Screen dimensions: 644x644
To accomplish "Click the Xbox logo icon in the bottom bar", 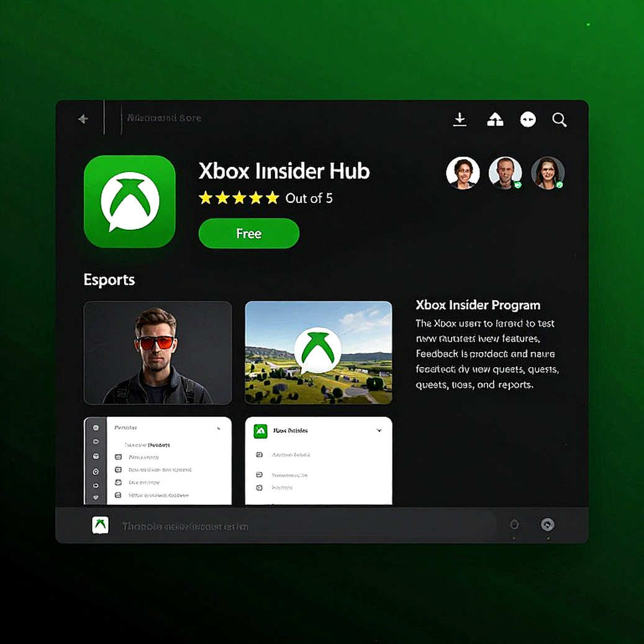I will (100, 525).
